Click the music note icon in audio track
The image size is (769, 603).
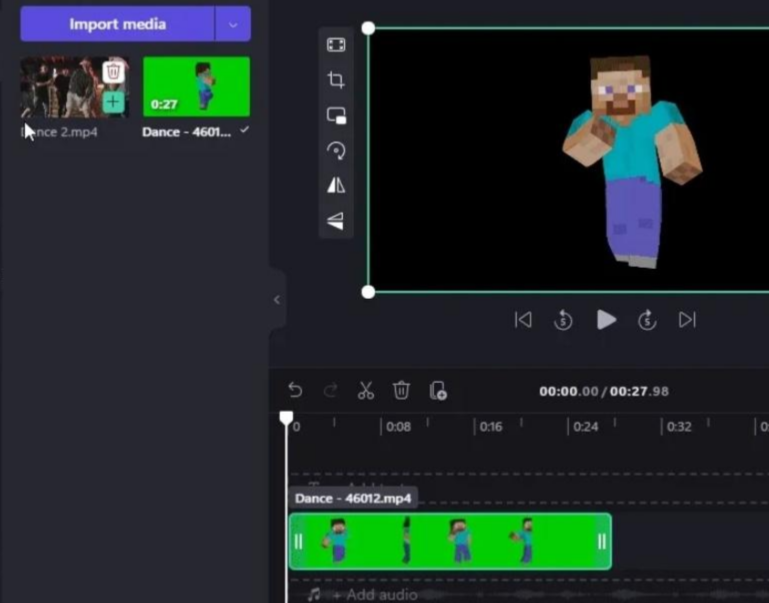tap(314, 595)
